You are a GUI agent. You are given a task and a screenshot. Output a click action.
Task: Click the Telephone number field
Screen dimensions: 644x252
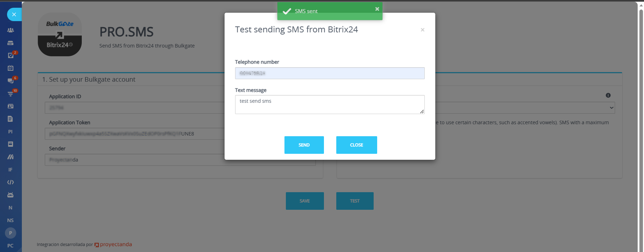pos(330,73)
